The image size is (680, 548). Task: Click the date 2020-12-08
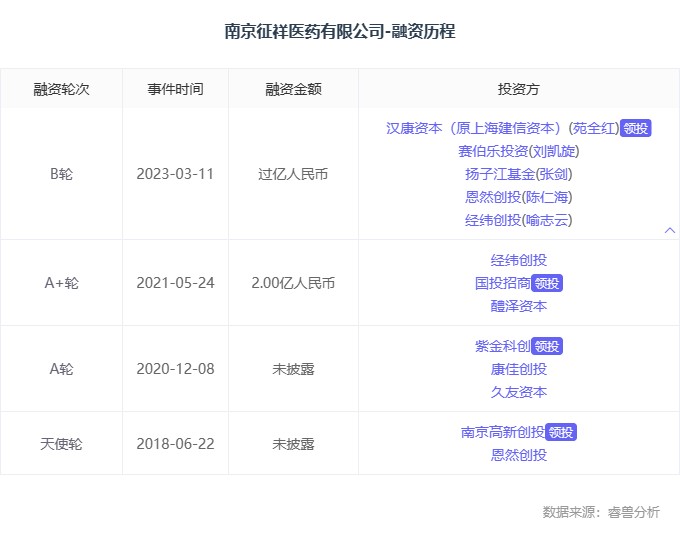click(x=175, y=369)
